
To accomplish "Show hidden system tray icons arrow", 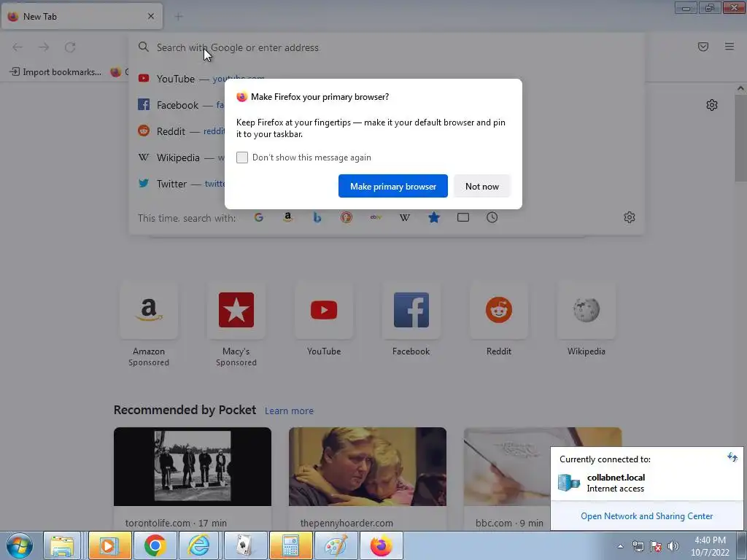I will pyautogui.click(x=620, y=546).
